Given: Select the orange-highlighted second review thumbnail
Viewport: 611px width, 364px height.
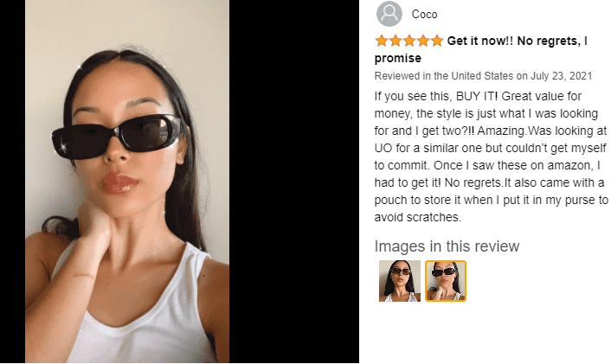Looking at the screenshot, I should [446, 281].
